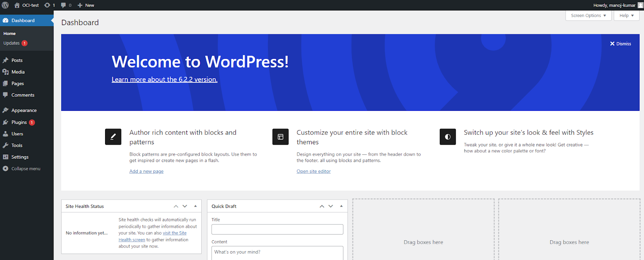The width and height of the screenshot is (644, 260).
Task: Select Home submenu under Dashboard
Action: click(10, 33)
